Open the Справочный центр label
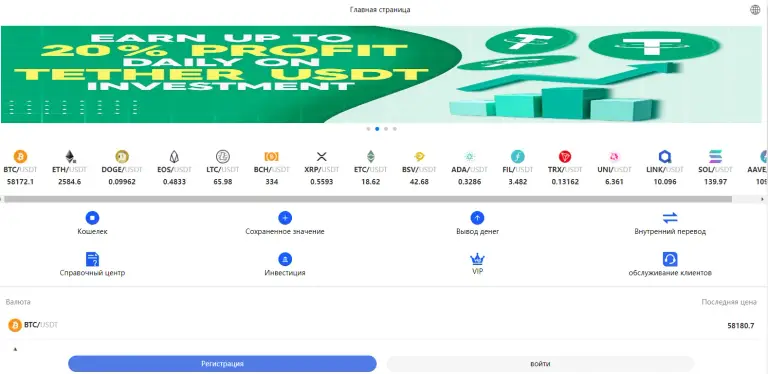Viewport: 768px width, 374px height. [x=92, y=273]
